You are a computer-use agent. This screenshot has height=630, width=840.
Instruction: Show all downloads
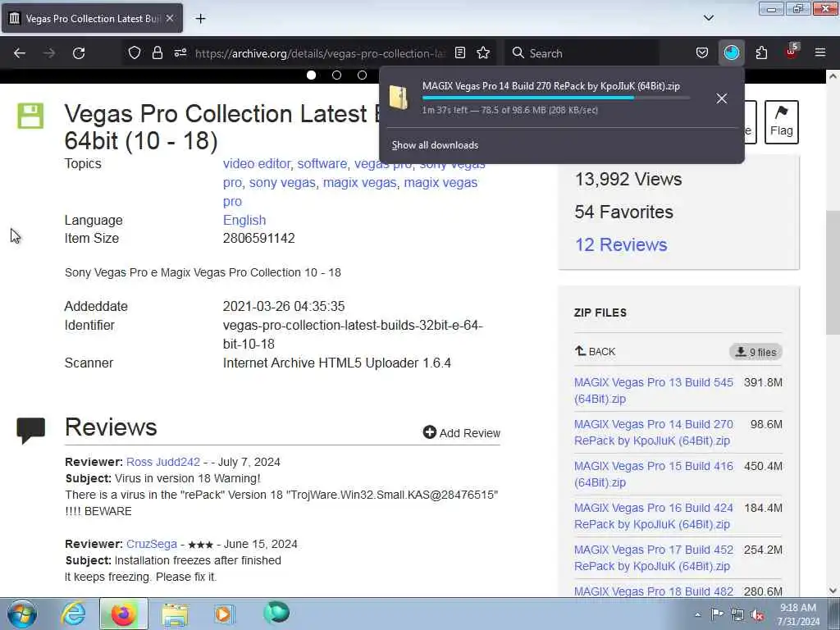click(x=435, y=145)
